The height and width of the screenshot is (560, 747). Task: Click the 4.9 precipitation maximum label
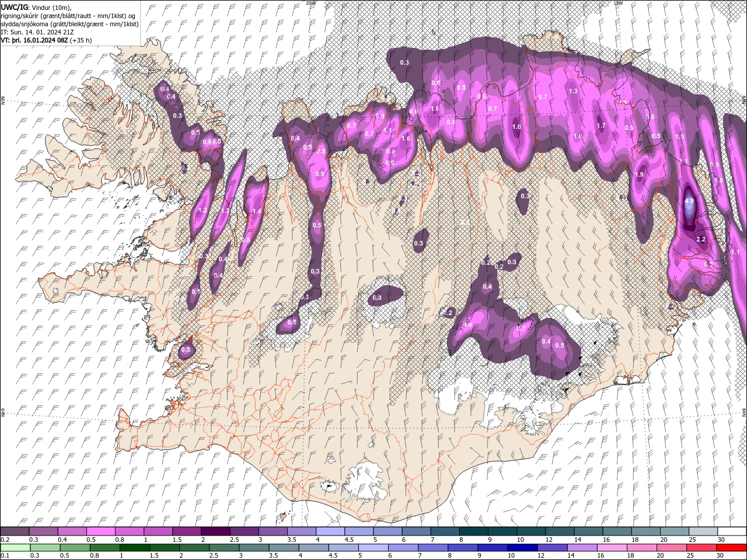point(689,201)
